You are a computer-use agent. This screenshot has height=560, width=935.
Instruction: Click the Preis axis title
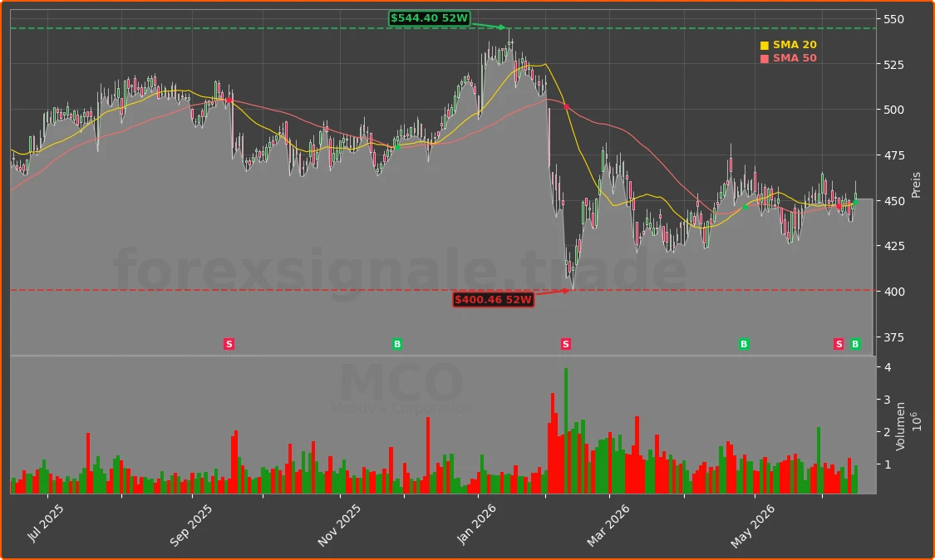[917, 185]
